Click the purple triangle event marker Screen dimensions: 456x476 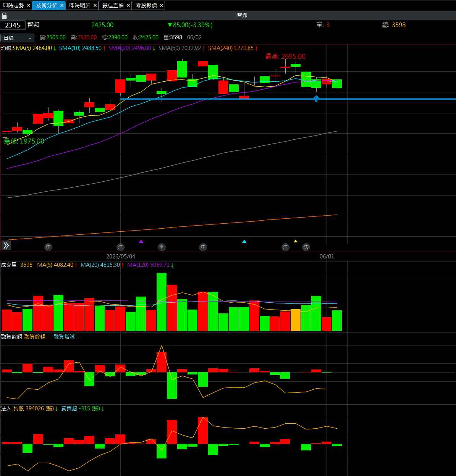pyautogui.click(x=141, y=241)
